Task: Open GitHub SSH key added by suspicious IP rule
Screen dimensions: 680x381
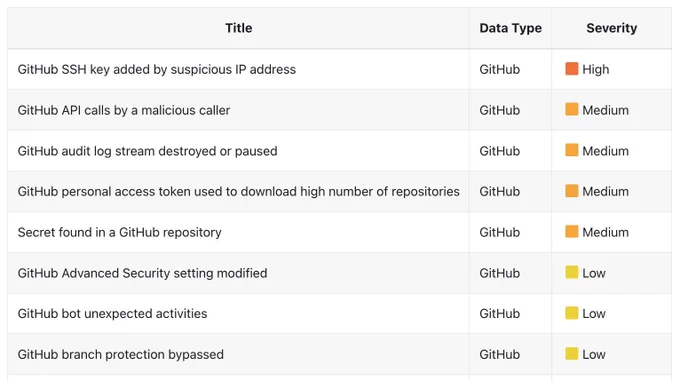Action: click(x=157, y=69)
